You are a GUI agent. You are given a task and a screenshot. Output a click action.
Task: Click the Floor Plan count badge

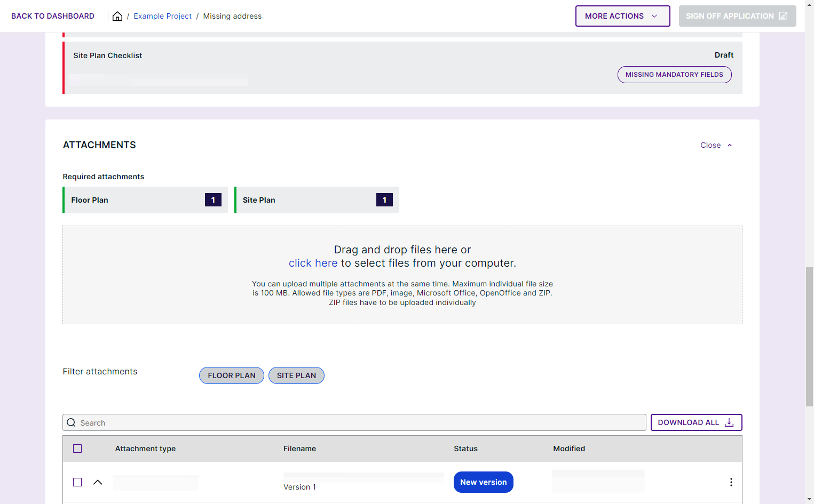(x=213, y=200)
